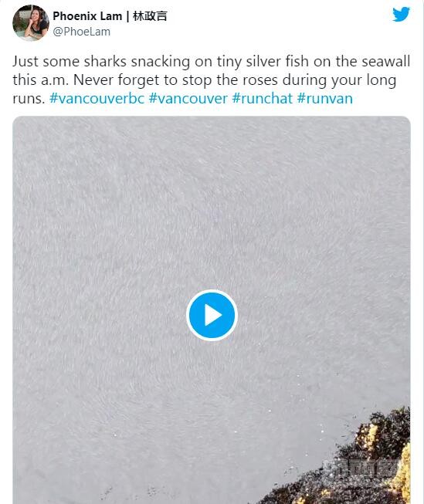This screenshot has height=504, width=424.
Task: Click the word 'runs.' before hashtags
Action: pos(29,98)
